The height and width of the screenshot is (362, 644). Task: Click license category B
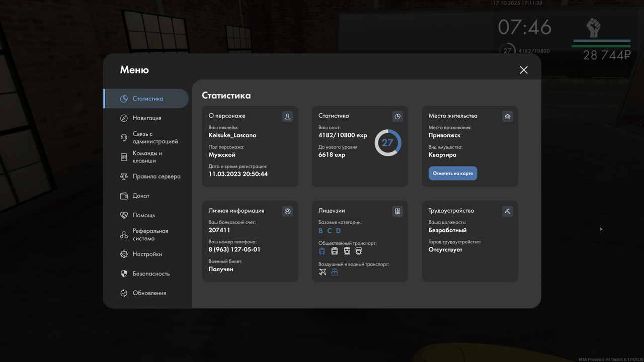(x=321, y=231)
